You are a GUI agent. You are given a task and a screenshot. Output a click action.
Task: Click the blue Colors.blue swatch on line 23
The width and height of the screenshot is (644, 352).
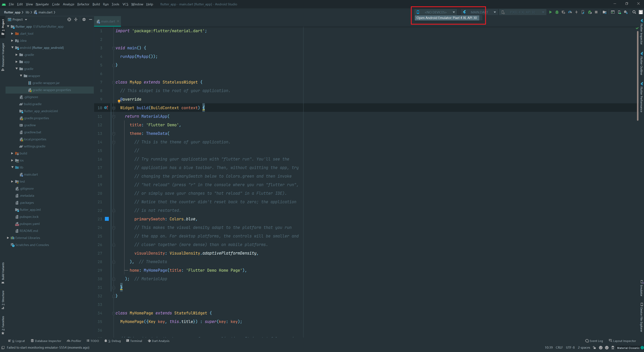tap(107, 219)
